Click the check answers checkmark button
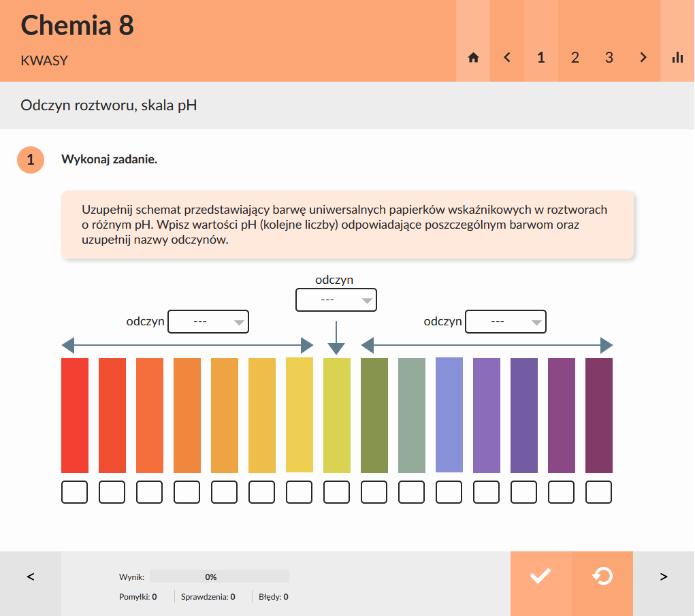 (x=540, y=577)
